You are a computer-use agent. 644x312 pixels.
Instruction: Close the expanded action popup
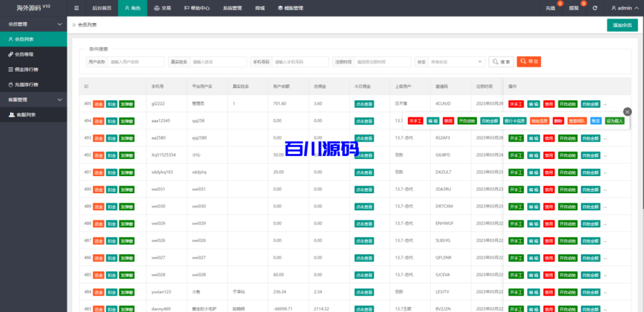coord(627,112)
